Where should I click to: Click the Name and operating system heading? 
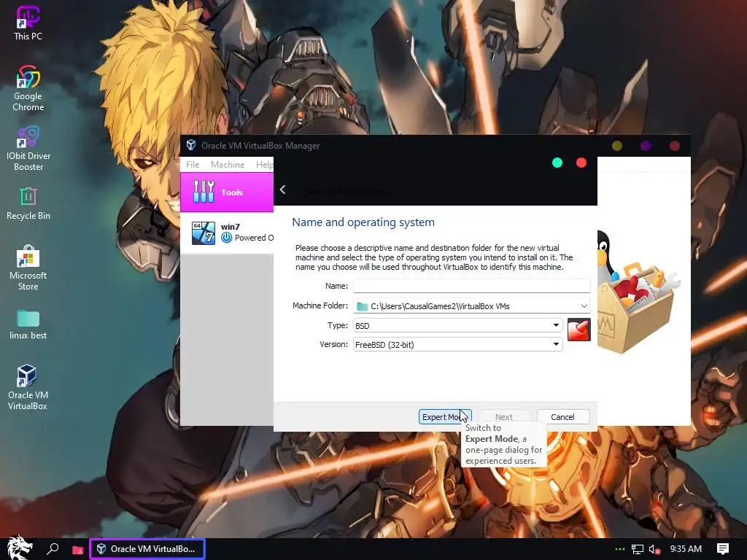pyautogui.click(x=363, y=222)
